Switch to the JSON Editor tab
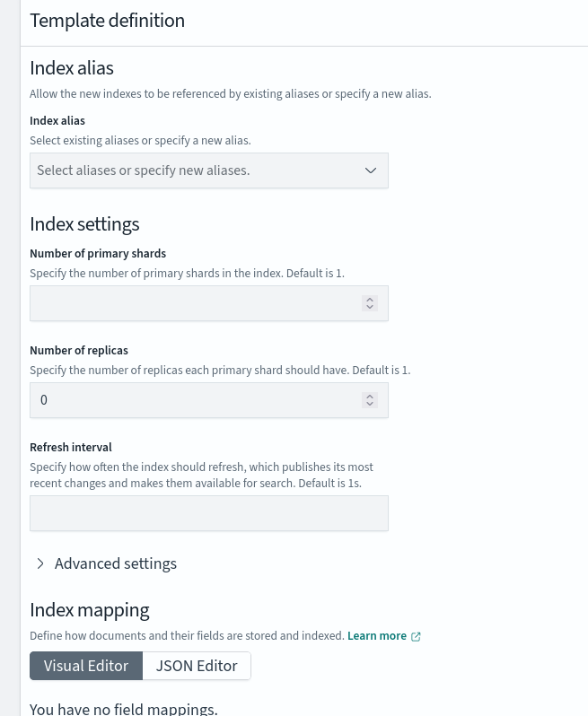The image size is (588, 716). click(x=197, y=666)
